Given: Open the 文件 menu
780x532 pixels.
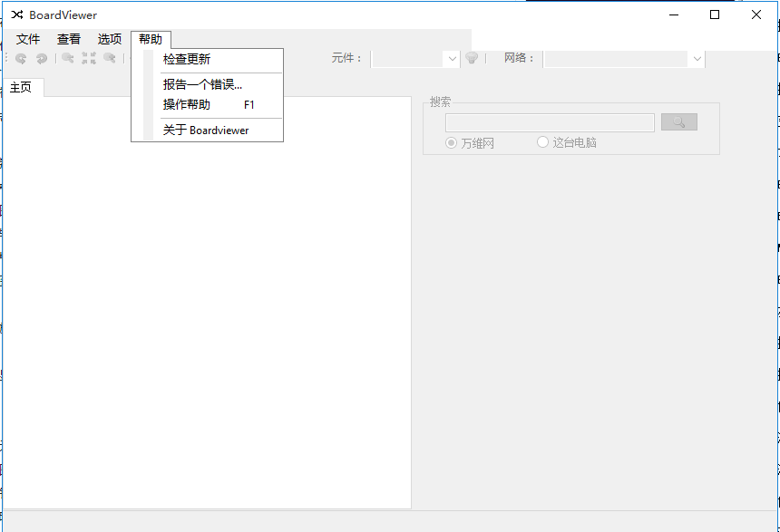Looking at the screenshot, I should pyautogui.click(x=28, y=39).
